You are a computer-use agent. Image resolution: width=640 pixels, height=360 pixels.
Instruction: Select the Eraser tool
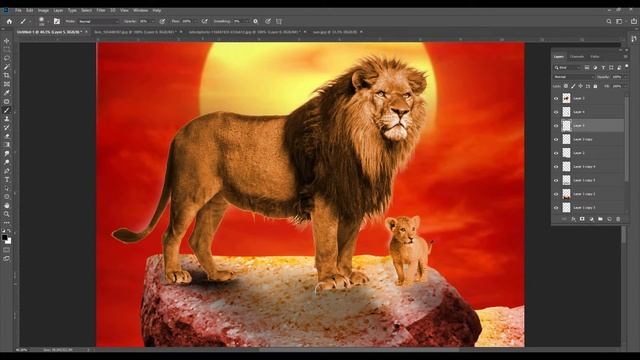pyautogui.click(x=7, y=136)
